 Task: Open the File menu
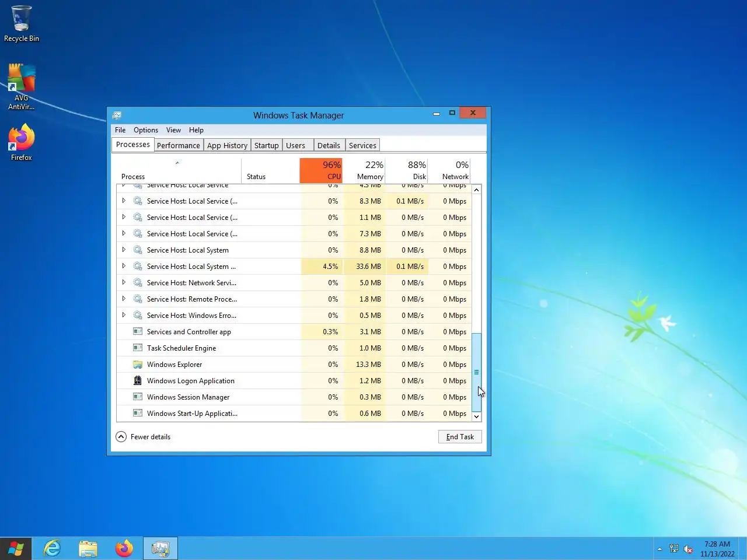(120, 130)
